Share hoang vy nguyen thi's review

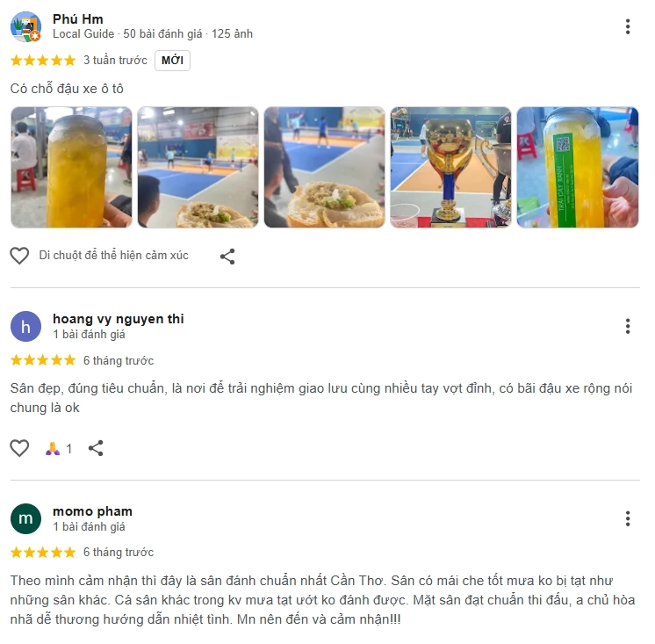tap(96, 448)
